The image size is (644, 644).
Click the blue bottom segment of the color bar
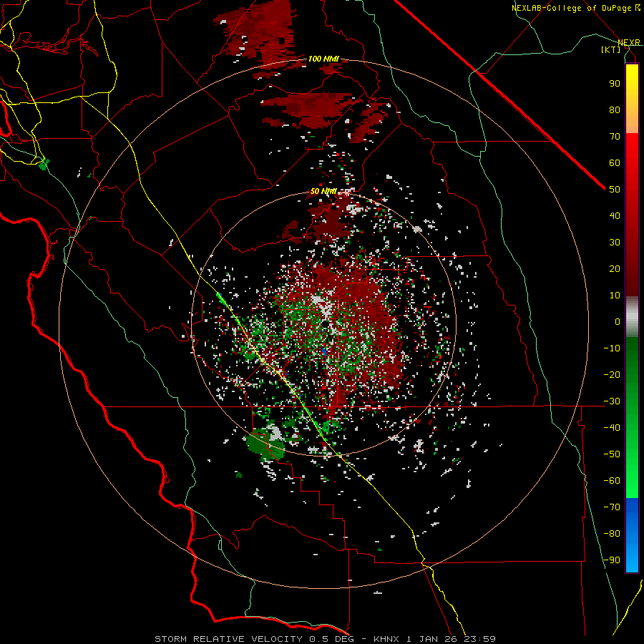point(632,535)
